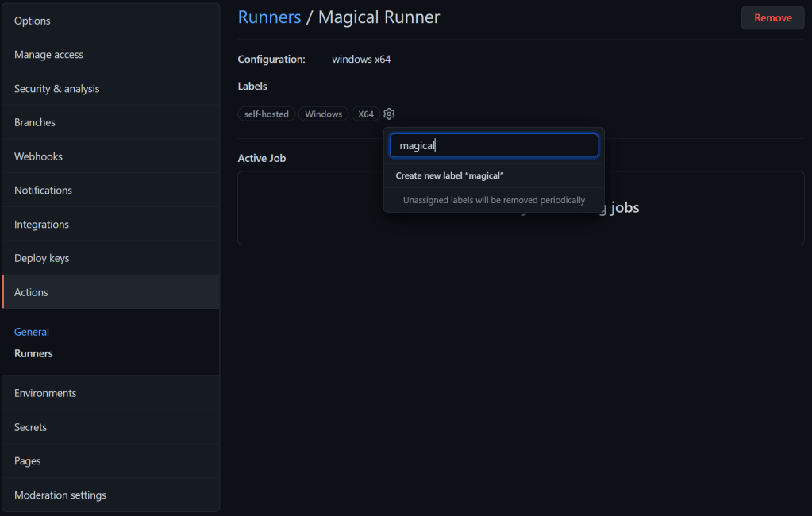Click the labels gear icon
The width and height of the screenshot is (812, 516).
point(389,114)
